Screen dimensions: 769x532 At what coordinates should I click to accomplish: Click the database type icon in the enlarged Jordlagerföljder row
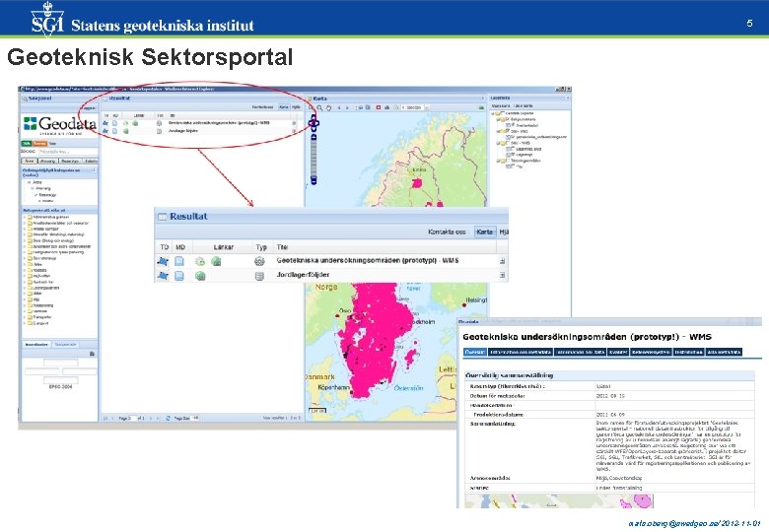click(259, 276)
